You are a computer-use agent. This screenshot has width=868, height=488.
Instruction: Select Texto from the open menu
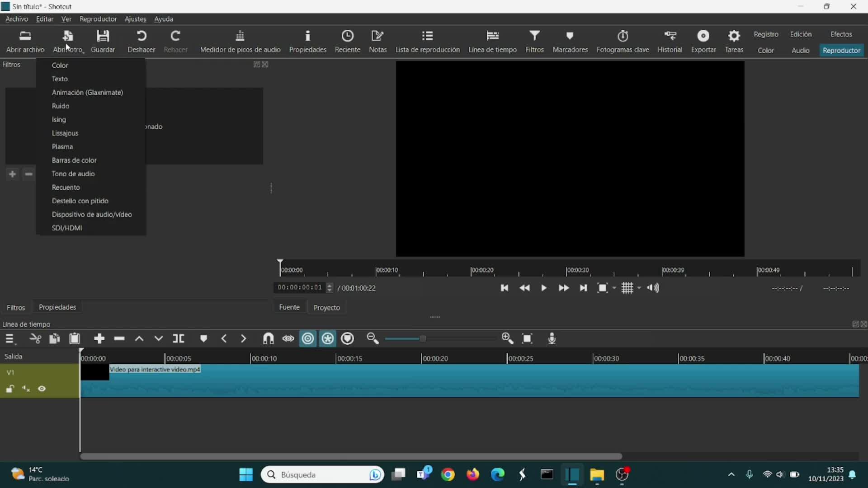(x=60, y=79)
